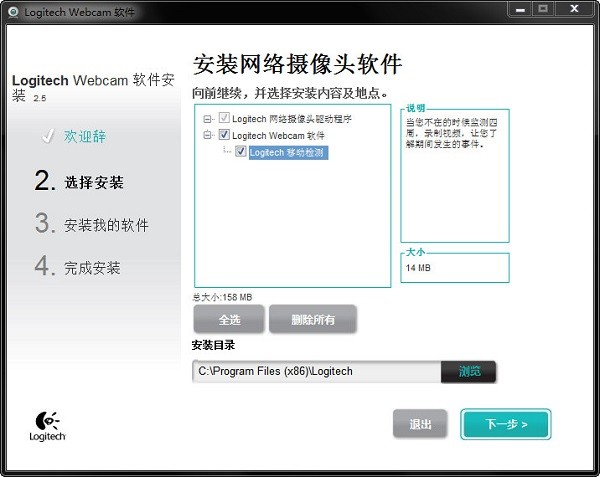Minimize the installer window
The width and height of the screenshot is (600, 477).
(520, 9)
